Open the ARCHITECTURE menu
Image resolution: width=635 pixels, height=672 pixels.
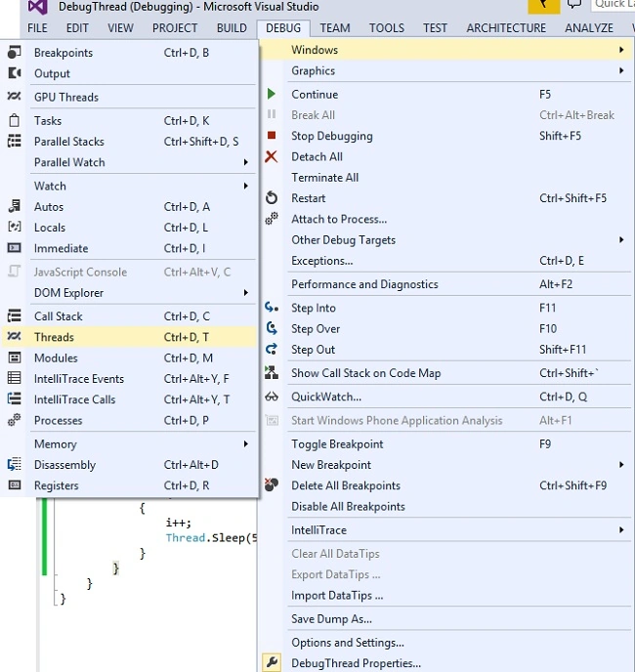506,28
